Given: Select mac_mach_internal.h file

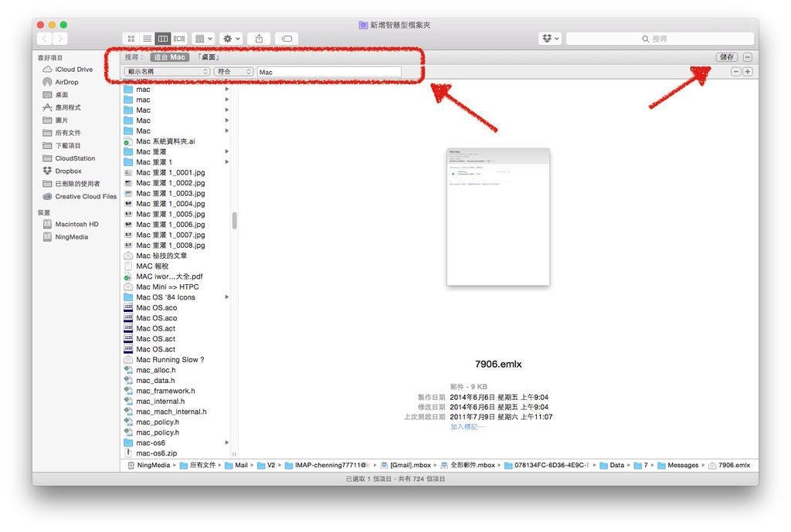Looking at the screenshot, I should pos(171,412).
